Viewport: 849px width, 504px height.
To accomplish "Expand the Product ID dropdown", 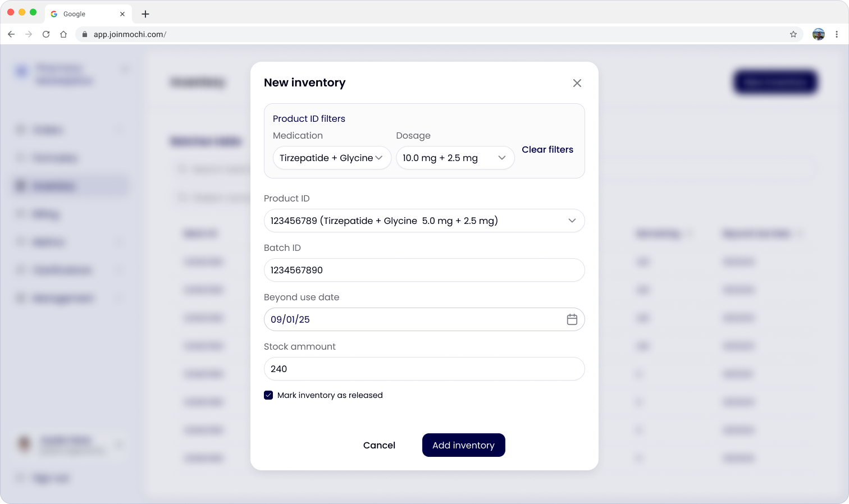I will [424, 221].
